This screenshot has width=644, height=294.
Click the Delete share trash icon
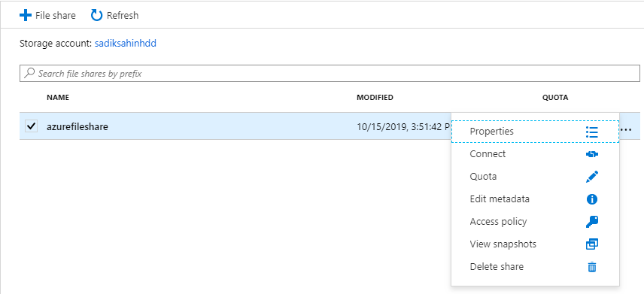click(x=592, y=267)
